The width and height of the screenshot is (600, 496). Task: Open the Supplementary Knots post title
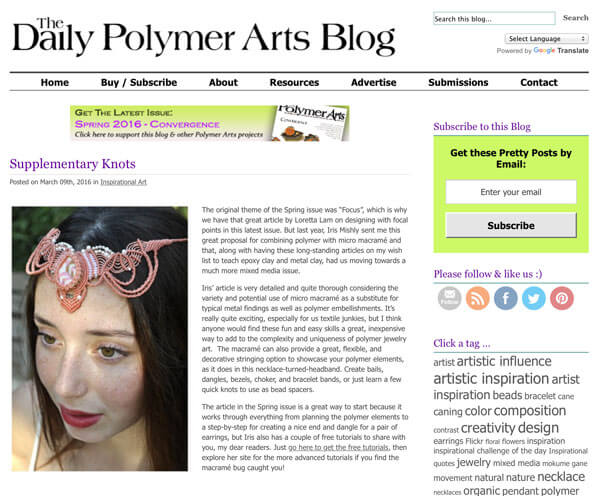pyautogui.click(x=73, y=164)
